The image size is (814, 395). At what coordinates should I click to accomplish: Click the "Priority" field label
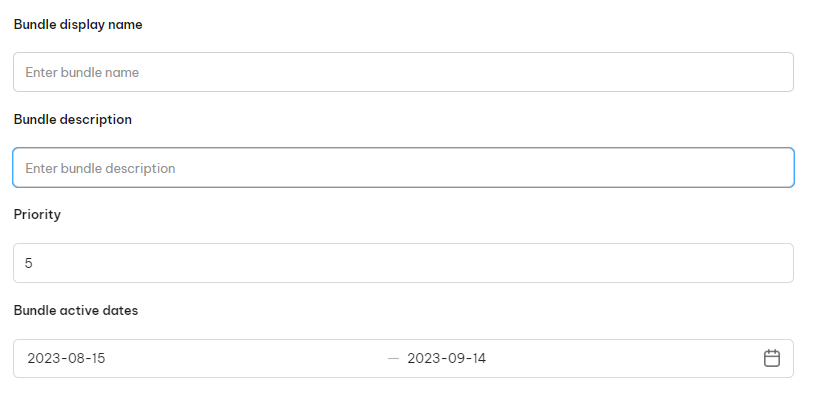coord(37,214)
